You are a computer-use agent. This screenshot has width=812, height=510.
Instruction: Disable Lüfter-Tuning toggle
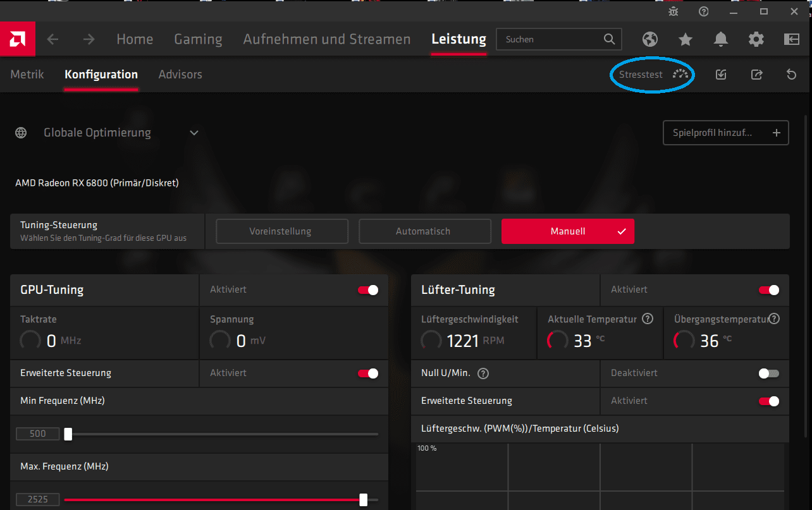(x=769, y=289)
